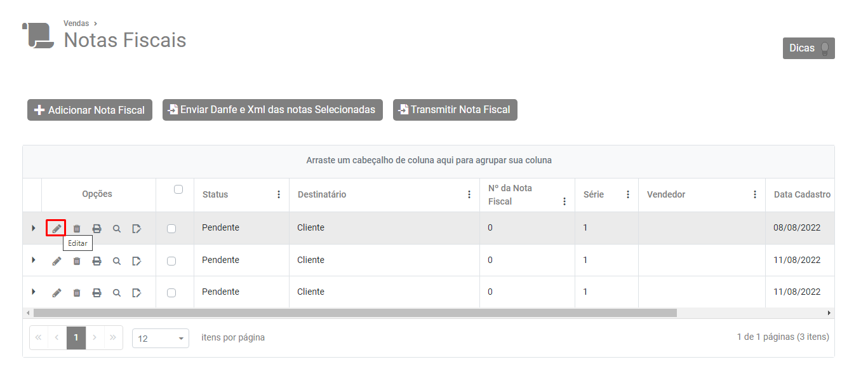Check the third invoice row checkbox
Screen dimensions: 868x371
click(x=171, y=293)
